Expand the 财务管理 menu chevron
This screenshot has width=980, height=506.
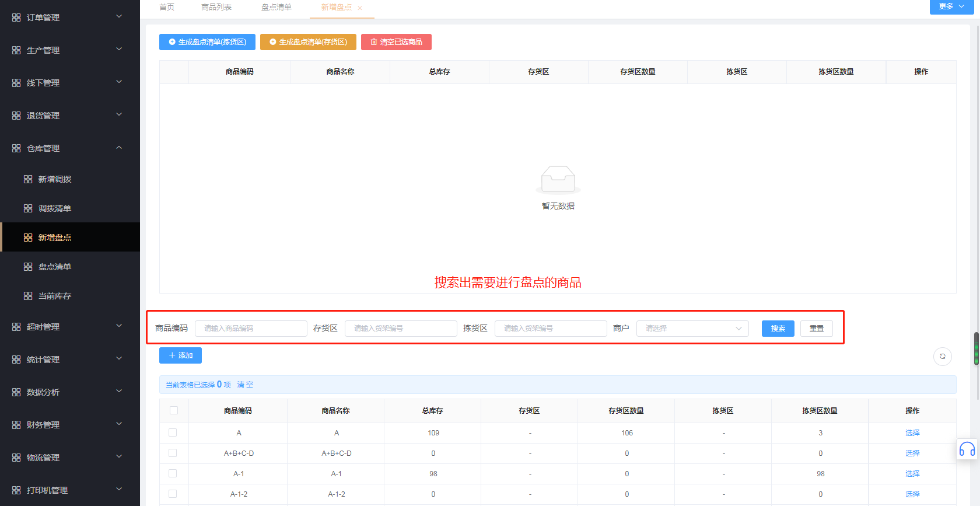pos(119,424)
